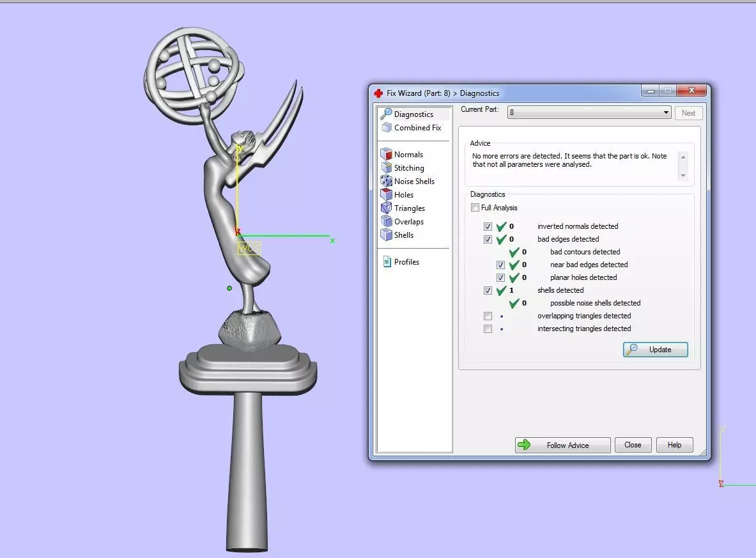Viewport: 756px width, 558px height.
Task: Open the Triangles page label
Action: pyautogui.click(x=410, y=208)
